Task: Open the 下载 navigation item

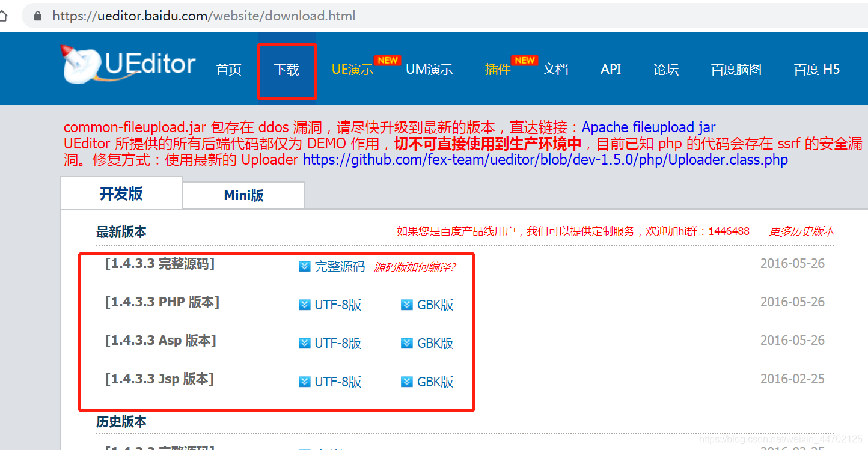Action: pos(287,70)
